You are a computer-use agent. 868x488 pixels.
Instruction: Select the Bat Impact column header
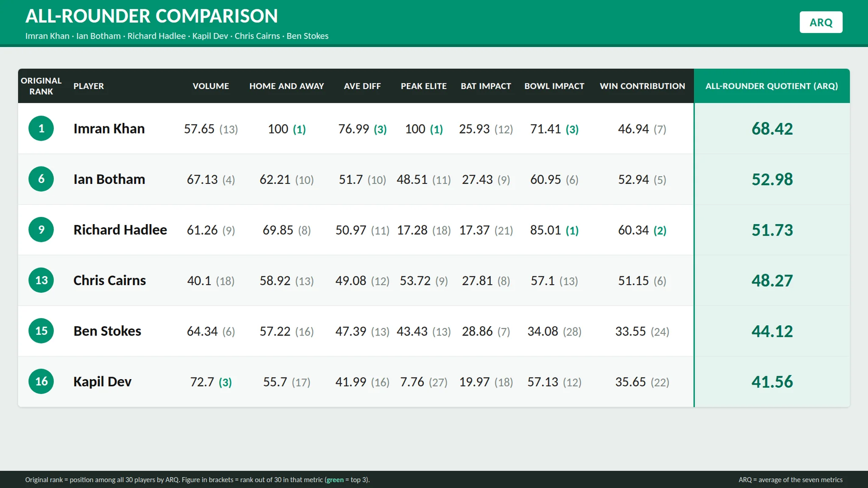486,86
